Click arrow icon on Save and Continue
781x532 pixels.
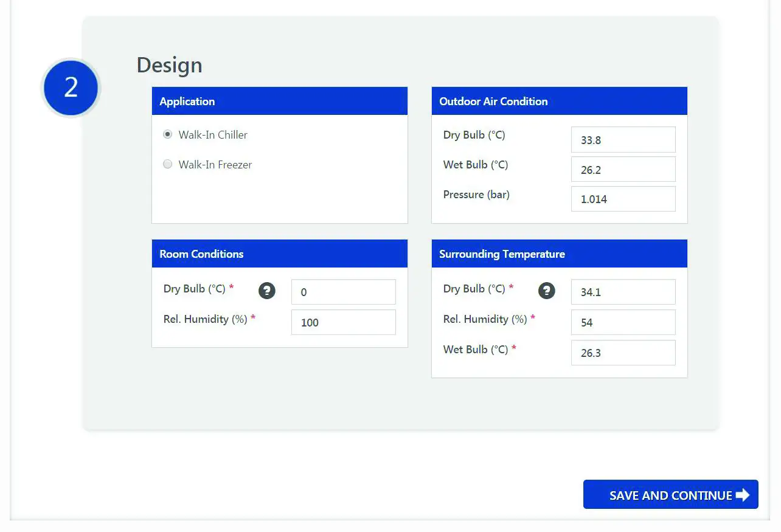[743, 495]
